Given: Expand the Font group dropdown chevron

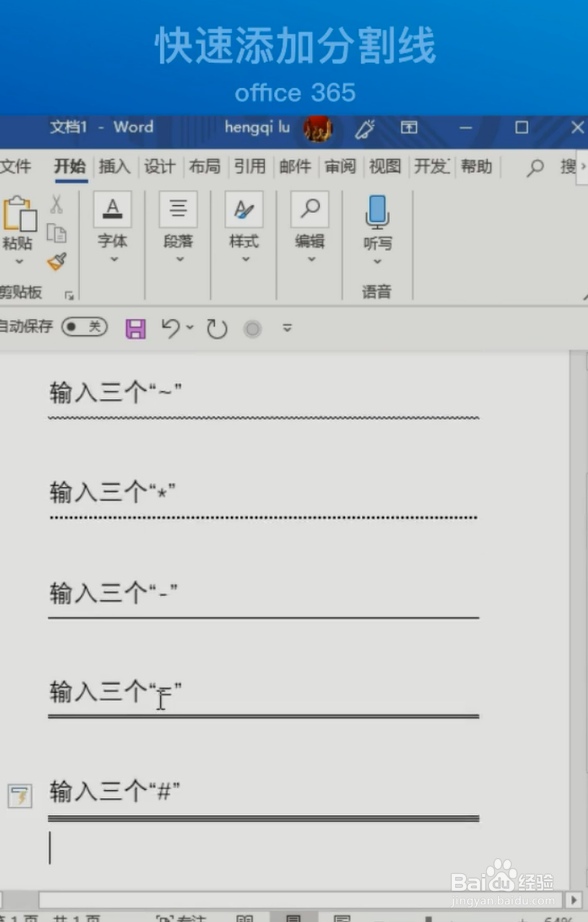Looking at the screenshot, I should coord(113,259).
